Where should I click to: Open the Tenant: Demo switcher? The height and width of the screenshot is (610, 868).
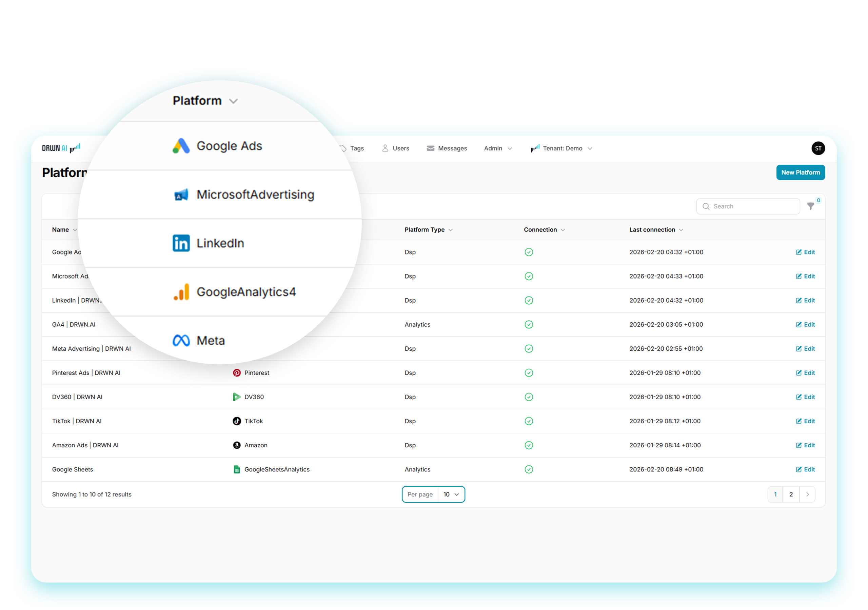click(561, 148)
